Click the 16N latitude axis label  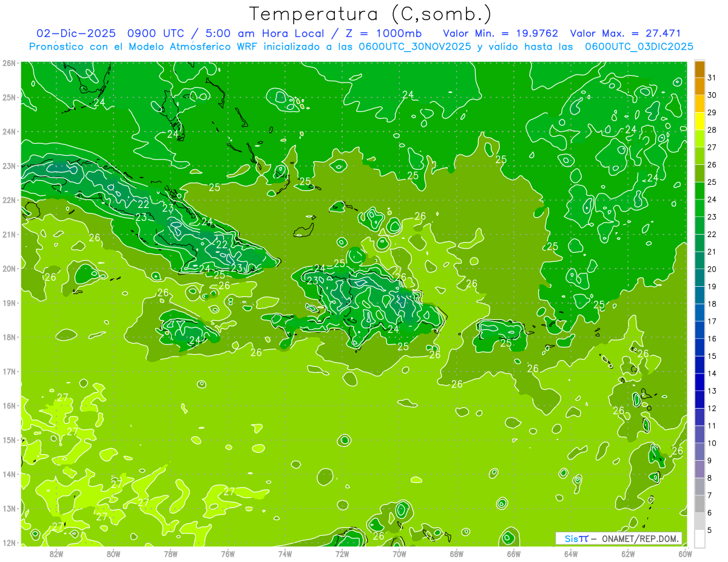pyautogui.click(x=8, y=406)
